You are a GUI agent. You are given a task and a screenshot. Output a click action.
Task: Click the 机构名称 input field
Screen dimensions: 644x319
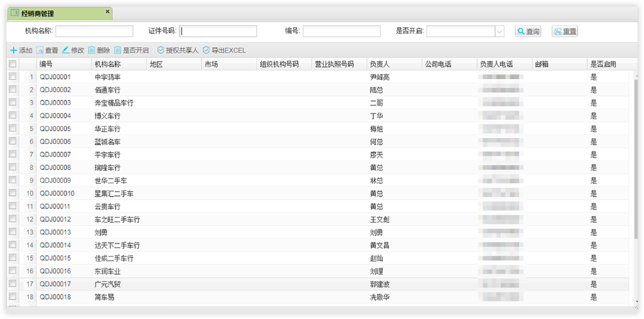[94, 31]
